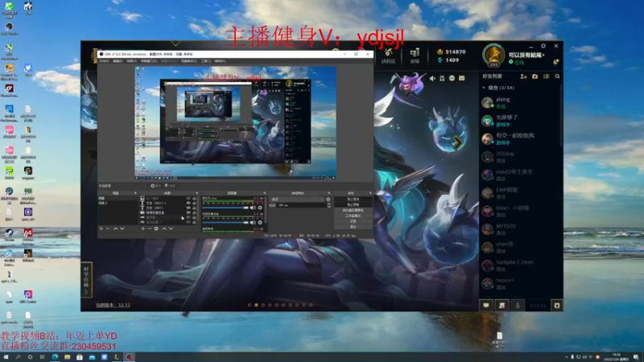This screenshot has width=644, height=362.
Task: Open the 帮助 menu in OBS
Action: tap(220, 61)
